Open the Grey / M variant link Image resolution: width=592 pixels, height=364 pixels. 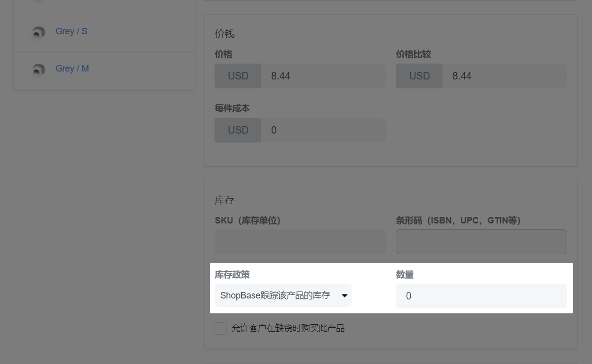(x=72, y=69)
